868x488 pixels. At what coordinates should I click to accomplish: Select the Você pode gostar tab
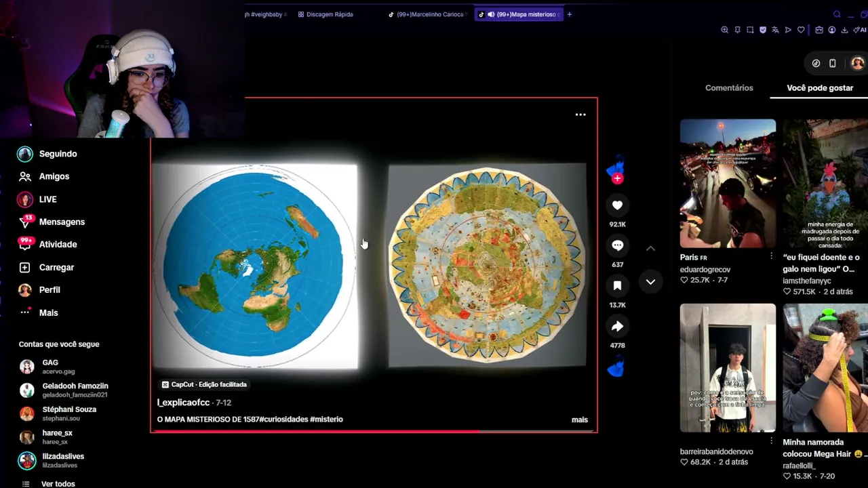820,88
